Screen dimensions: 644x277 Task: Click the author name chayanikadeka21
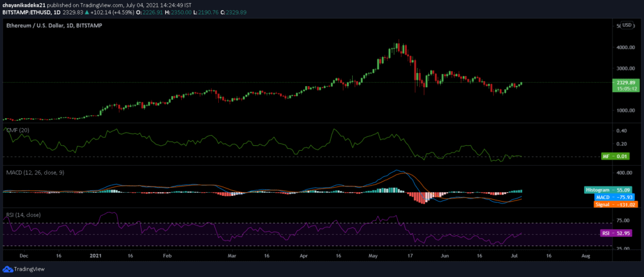point(23,6)
